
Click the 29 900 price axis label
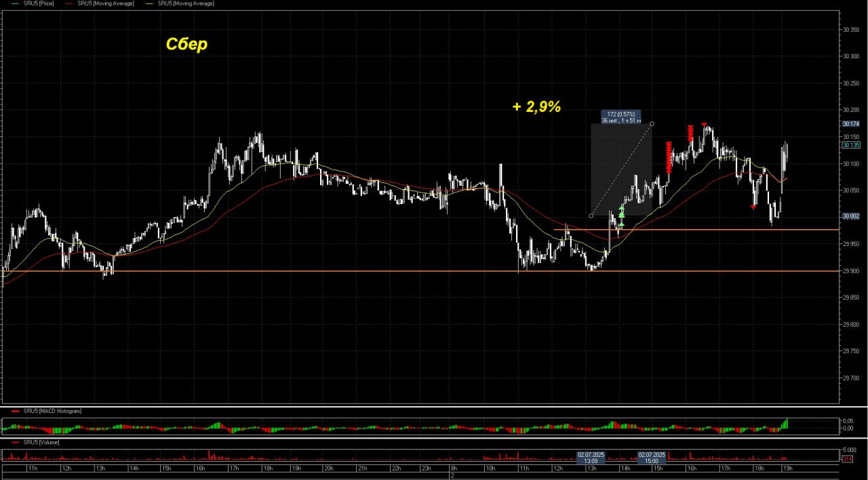(x=852, y=271)
